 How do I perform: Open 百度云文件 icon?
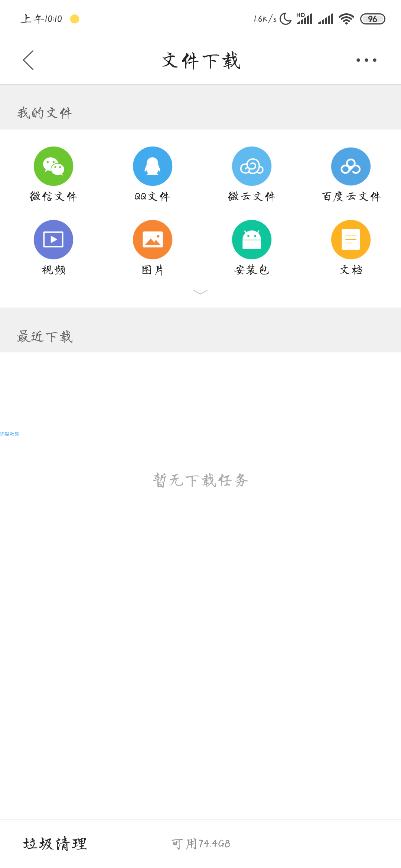pyautogui.click(x=351, y=166)
